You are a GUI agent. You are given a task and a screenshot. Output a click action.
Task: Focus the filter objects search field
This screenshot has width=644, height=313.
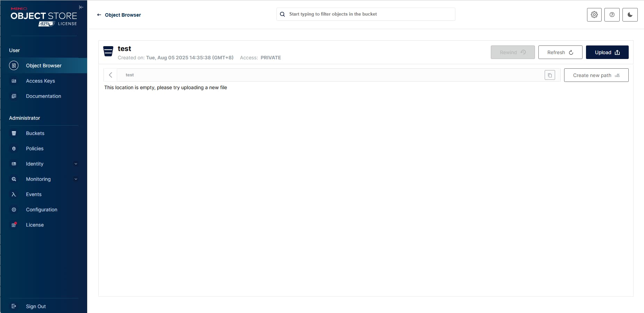click(x=366, y=14)
